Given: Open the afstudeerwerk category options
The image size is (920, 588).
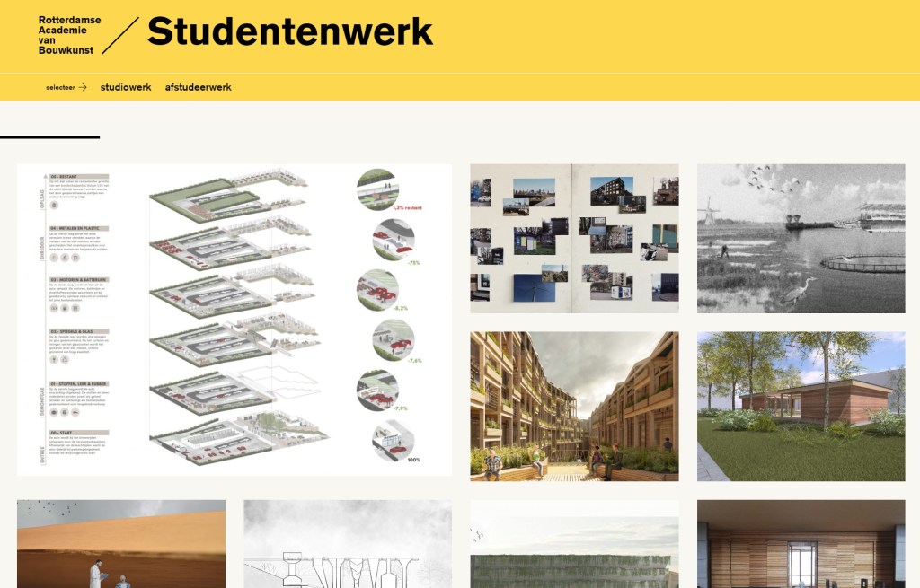Looking at the screenshot, I should 197,87.
